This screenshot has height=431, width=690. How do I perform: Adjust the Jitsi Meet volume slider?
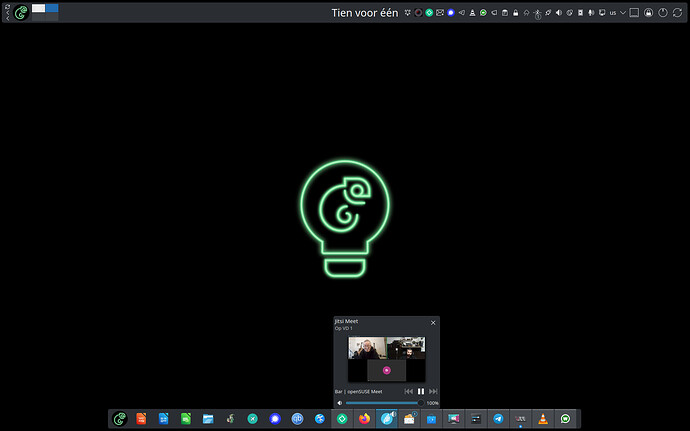384,403
